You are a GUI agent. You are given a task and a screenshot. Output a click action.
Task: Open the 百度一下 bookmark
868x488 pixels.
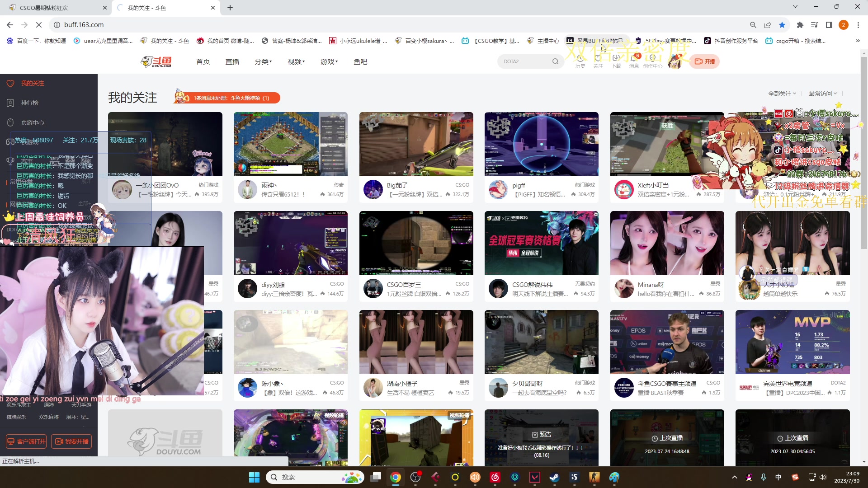click(36, 41)
